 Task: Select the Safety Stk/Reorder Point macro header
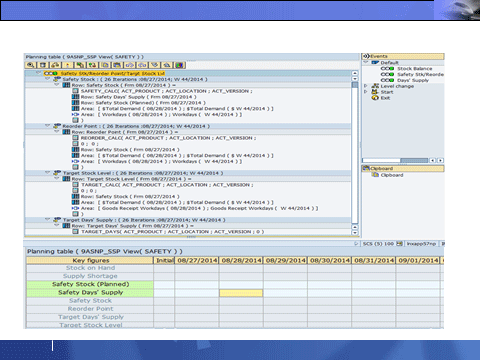[x=104, y=73]
